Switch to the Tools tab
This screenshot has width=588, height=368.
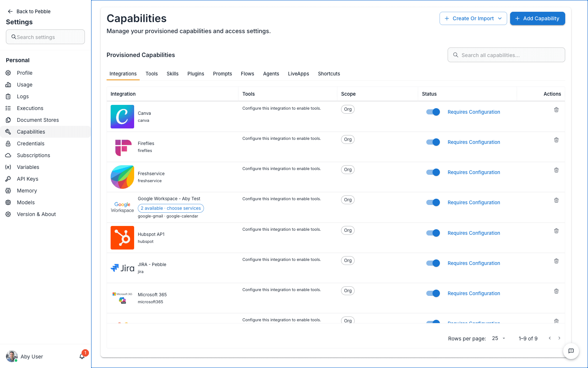point(151,74)
